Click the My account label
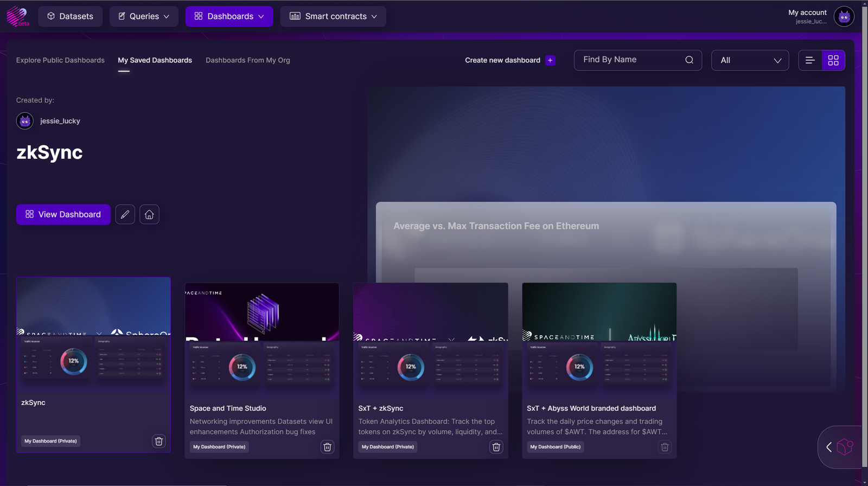The height and width of the screenshot is (486, 868). [x=807, y=12]
